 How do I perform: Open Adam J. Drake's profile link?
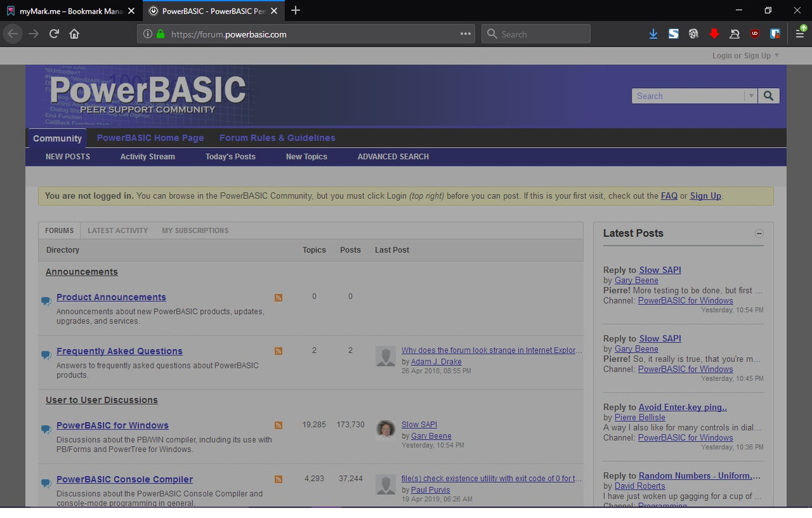[436, 362]
